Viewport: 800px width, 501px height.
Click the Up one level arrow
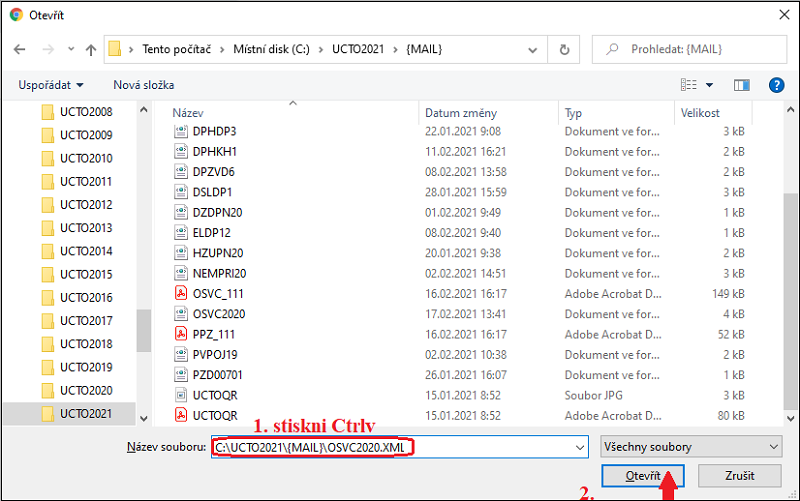(91, 49)
